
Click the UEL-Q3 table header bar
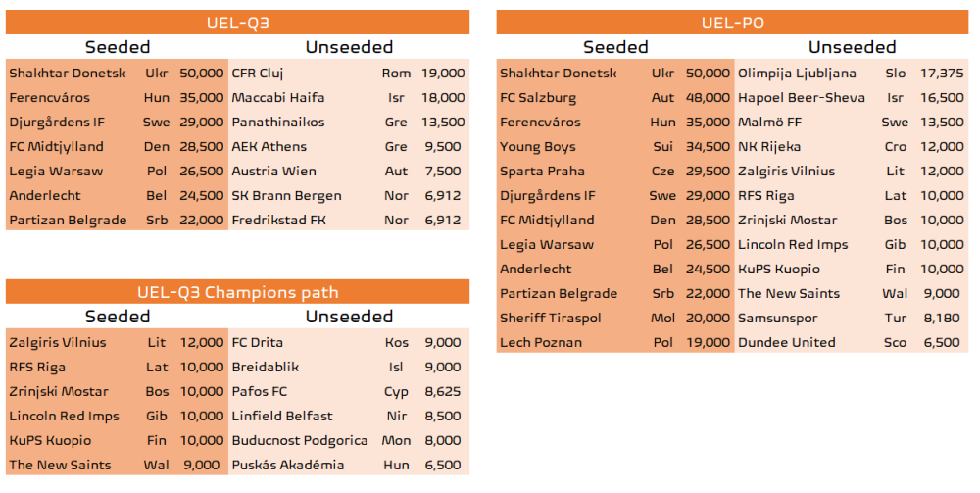(x=238, y=23)
